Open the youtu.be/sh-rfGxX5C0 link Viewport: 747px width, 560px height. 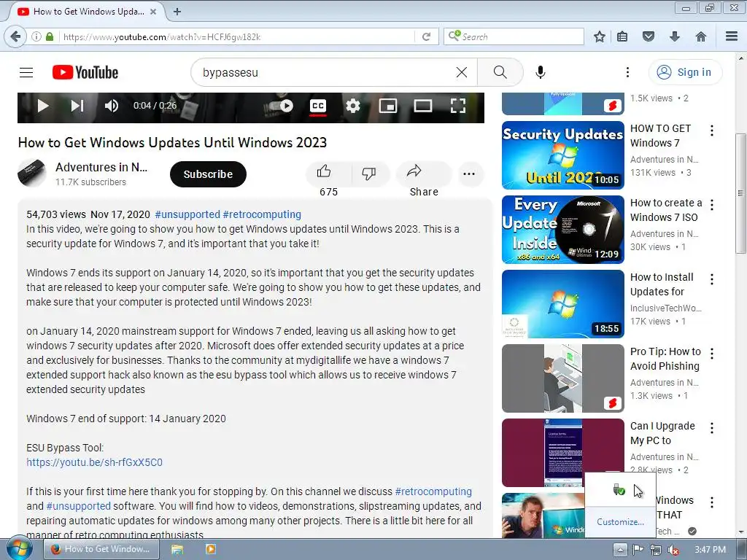[x=94, y=462]
